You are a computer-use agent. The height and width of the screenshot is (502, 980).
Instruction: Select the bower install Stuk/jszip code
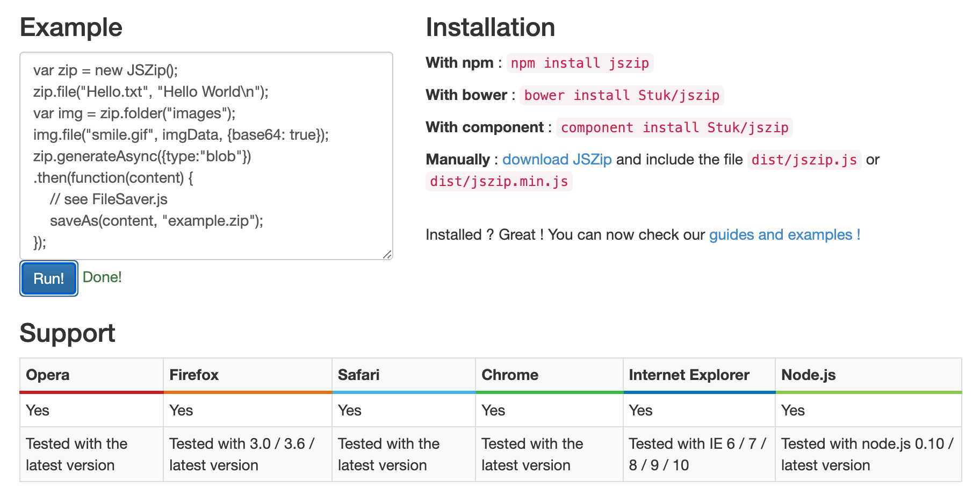pos(622,96)
